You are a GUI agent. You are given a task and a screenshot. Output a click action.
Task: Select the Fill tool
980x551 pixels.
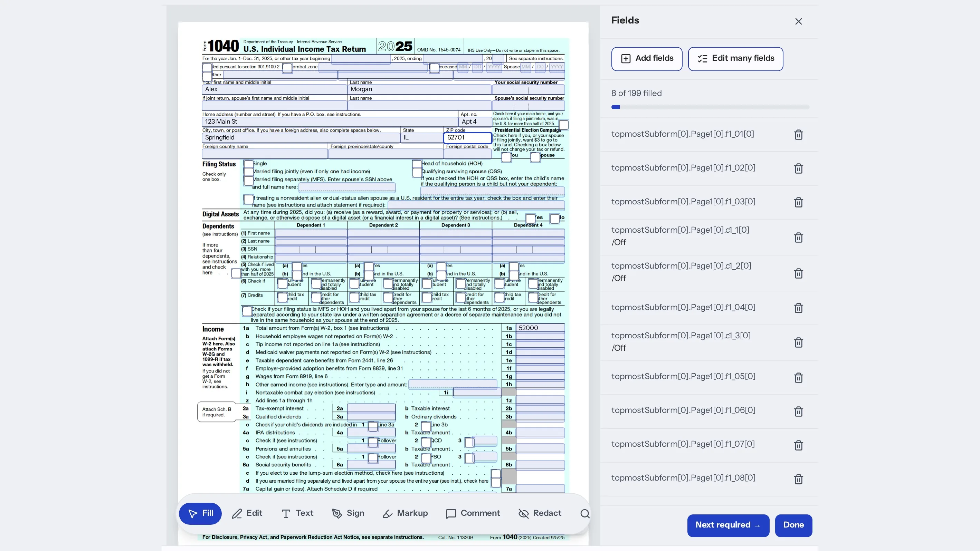200,513
